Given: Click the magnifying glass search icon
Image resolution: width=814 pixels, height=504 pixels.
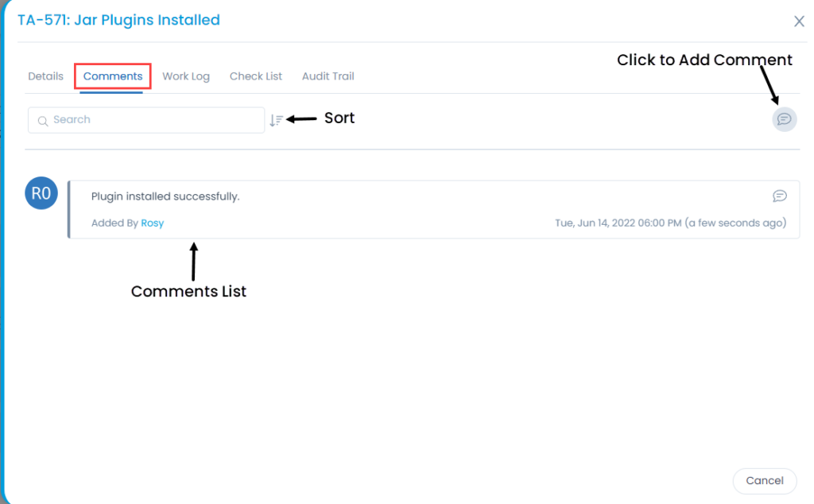Looking at the screenshot, I should point(43,120).
